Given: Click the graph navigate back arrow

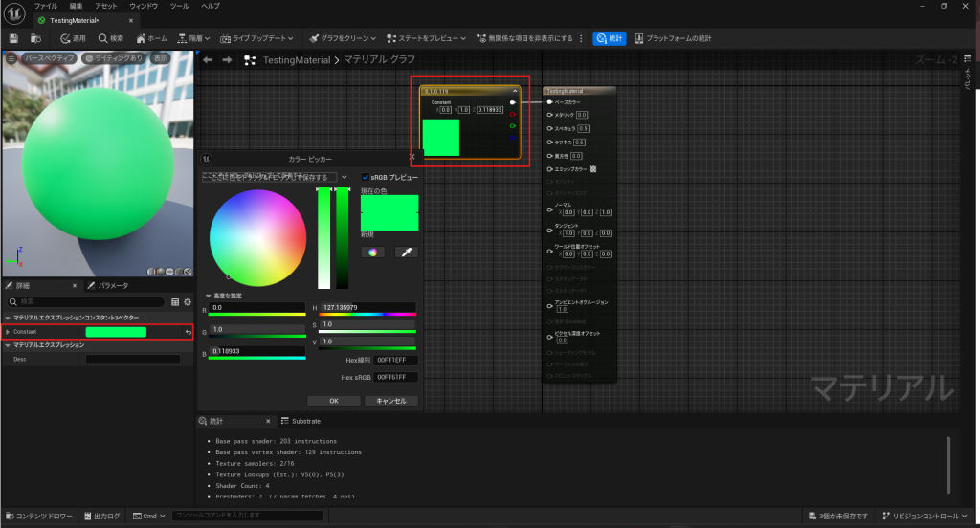Looking at the screenshot, I should coord(208,60).
